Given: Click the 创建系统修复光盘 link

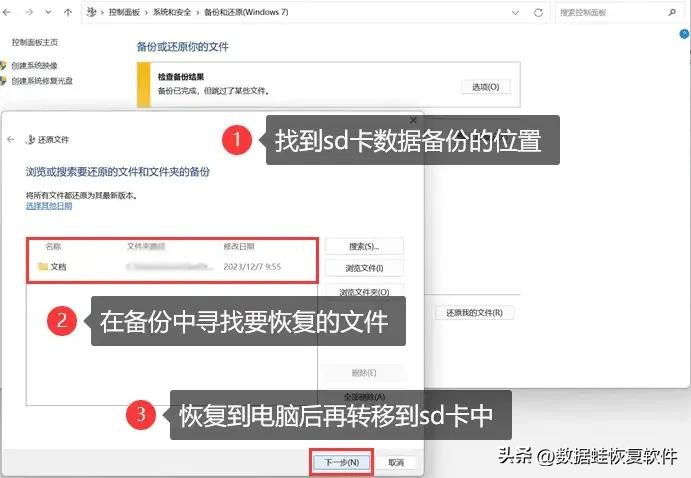Looking at the screenshot, I should 42,81.
